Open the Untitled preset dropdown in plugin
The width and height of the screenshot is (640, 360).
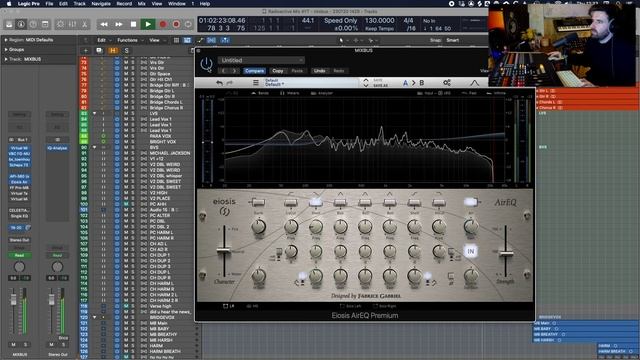coord(261,60)
